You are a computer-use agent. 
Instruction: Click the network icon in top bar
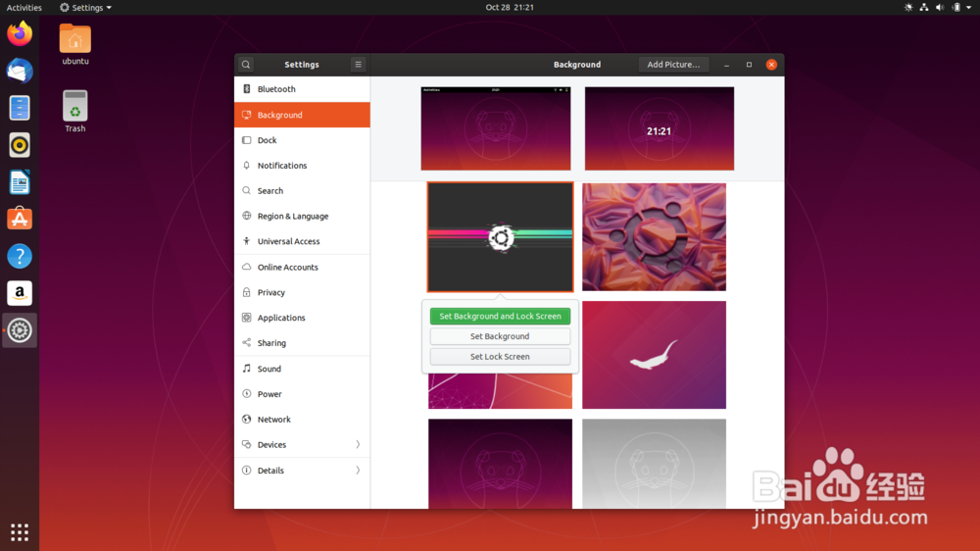point(924,8)
